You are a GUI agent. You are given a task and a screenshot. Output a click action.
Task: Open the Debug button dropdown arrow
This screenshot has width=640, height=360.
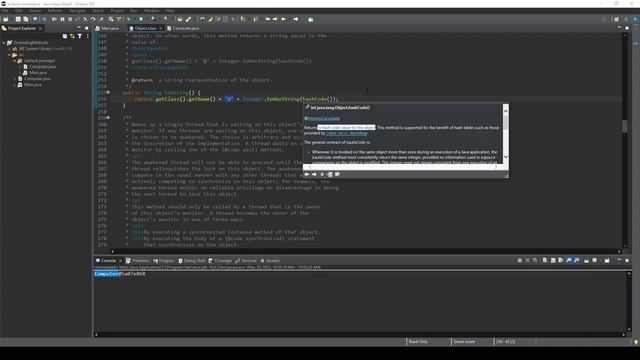point(134,19)
